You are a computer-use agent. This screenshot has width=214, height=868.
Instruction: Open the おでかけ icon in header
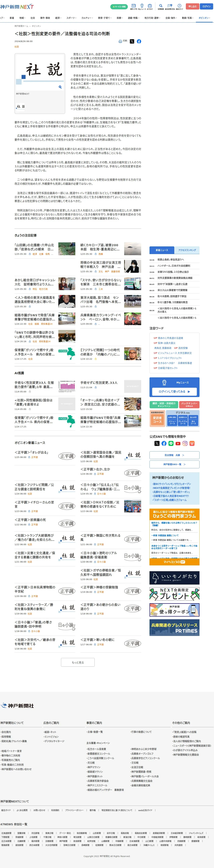pos(150,6)
